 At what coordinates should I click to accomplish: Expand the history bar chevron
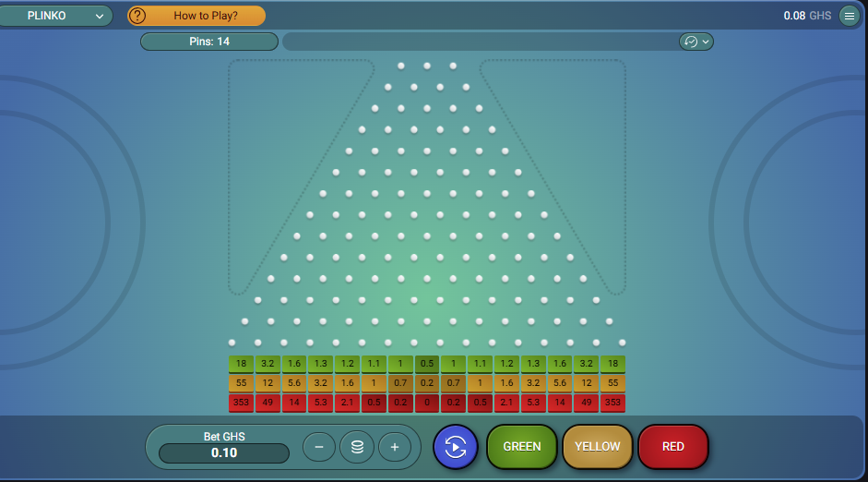(707, 42)
